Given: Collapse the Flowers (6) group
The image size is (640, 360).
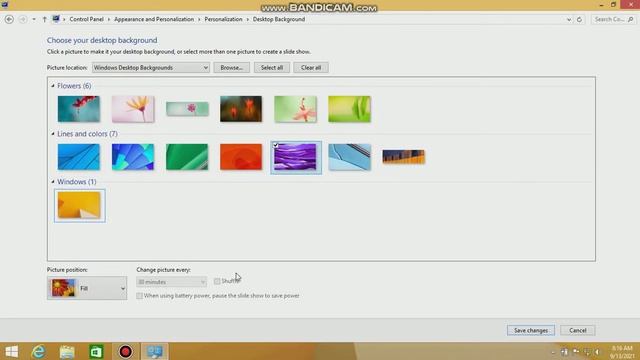Looking at the screenshot, I should pyautogui.click(x=53, y=86).
